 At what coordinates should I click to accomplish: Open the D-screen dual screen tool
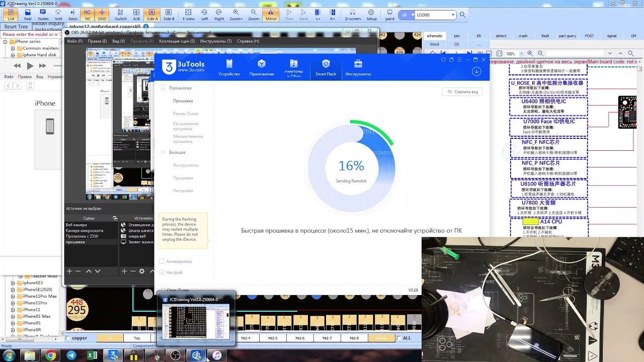(353, 15)
